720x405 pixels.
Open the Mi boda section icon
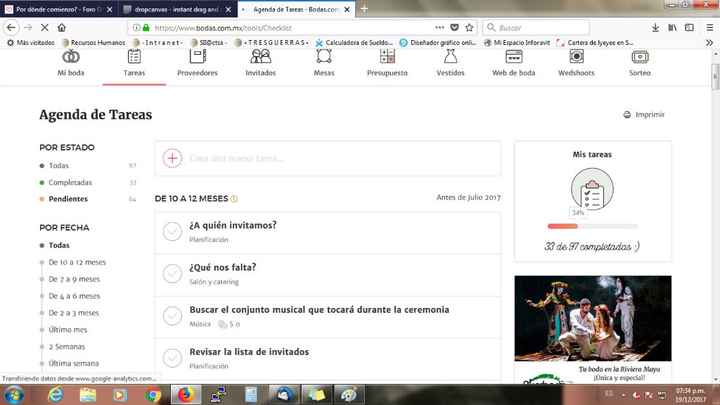tap(71, 58)
